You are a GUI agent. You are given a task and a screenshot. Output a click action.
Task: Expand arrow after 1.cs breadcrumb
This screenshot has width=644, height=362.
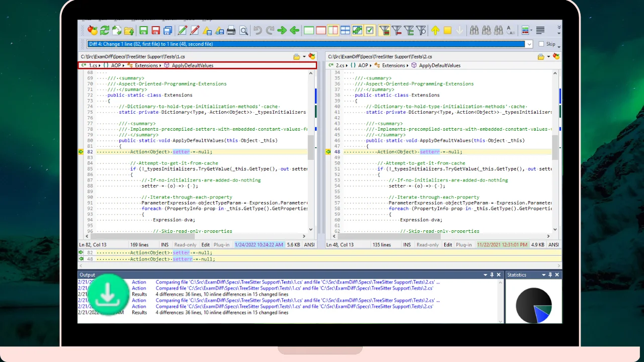coord(100,65)
